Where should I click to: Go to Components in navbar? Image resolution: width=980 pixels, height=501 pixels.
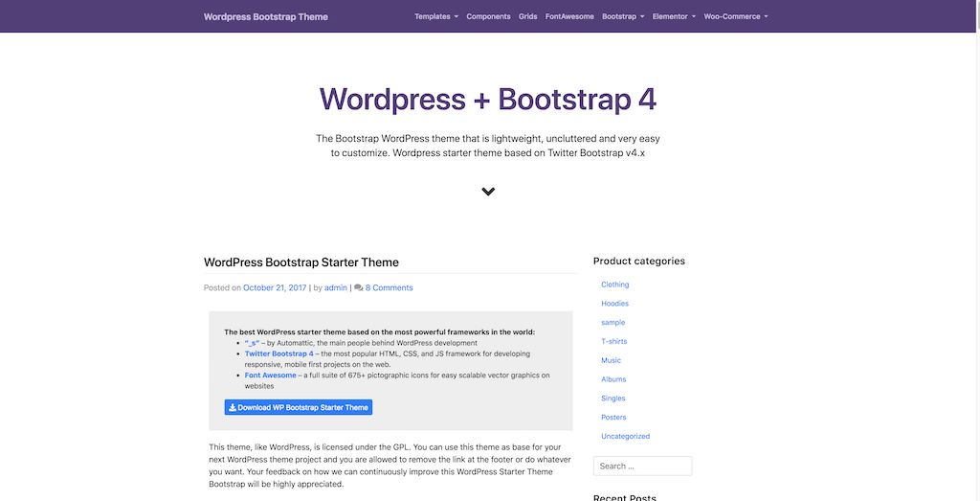(488, 17)
